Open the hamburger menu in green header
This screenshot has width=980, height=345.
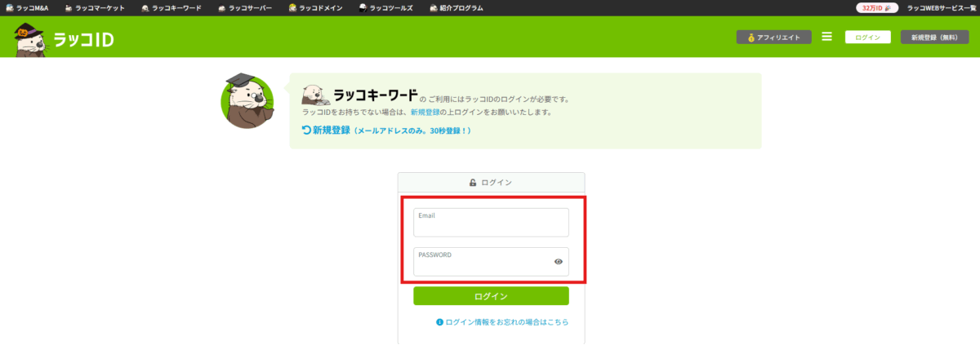[x=826, y=37]
